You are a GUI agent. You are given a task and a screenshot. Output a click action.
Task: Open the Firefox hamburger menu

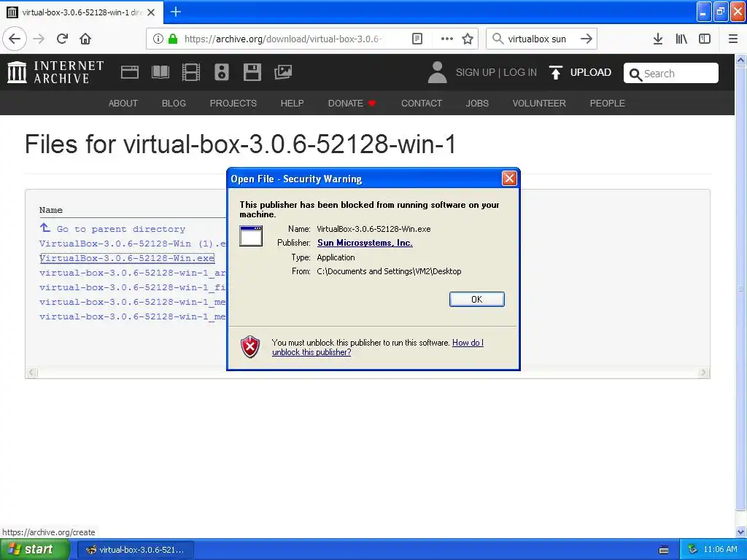click(x=733, y=39)
